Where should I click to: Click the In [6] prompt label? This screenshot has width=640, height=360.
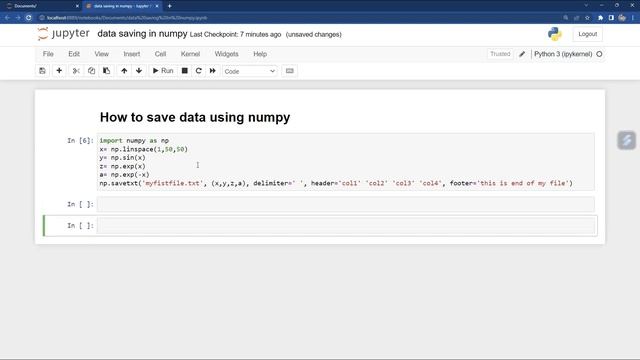(x=80, y=140)
